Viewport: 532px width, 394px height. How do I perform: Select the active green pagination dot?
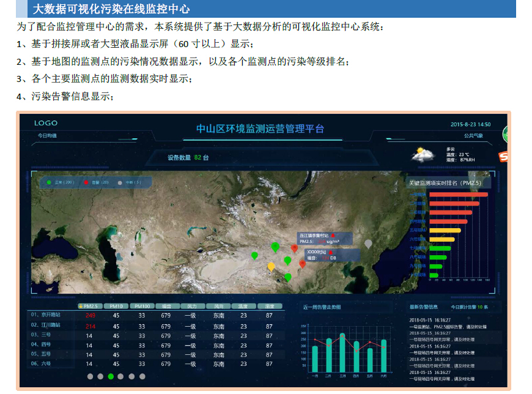[111, 376]
